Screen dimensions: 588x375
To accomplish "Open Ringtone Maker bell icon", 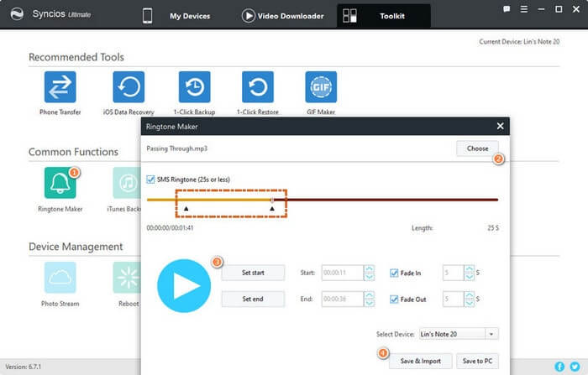I will coord(60,183).
